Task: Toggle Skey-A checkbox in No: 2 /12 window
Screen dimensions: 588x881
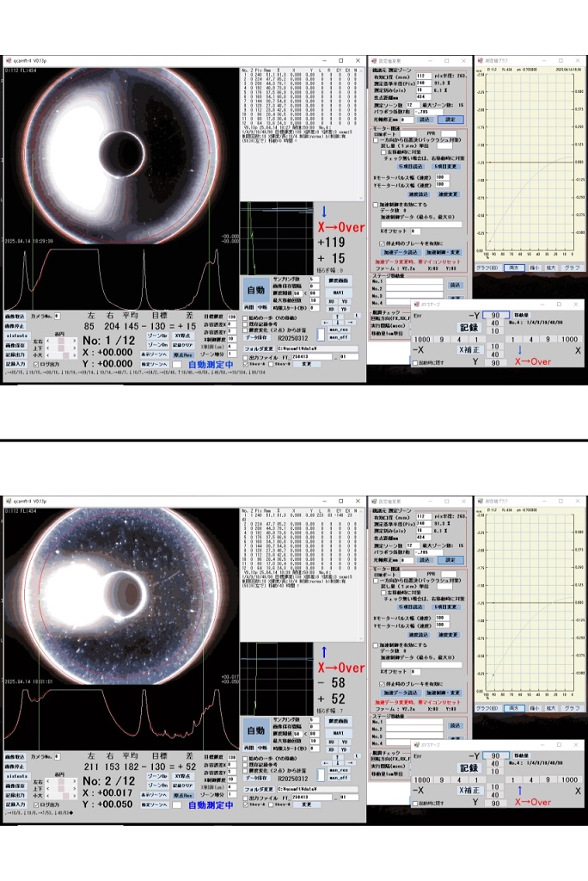Action: [x=245, y=804]
